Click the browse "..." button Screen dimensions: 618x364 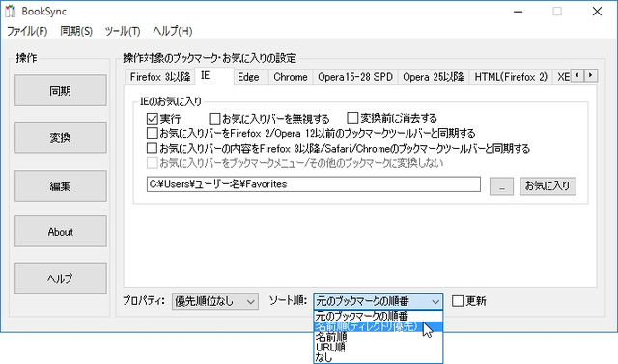pyautogui.click(x=501, y=186)
